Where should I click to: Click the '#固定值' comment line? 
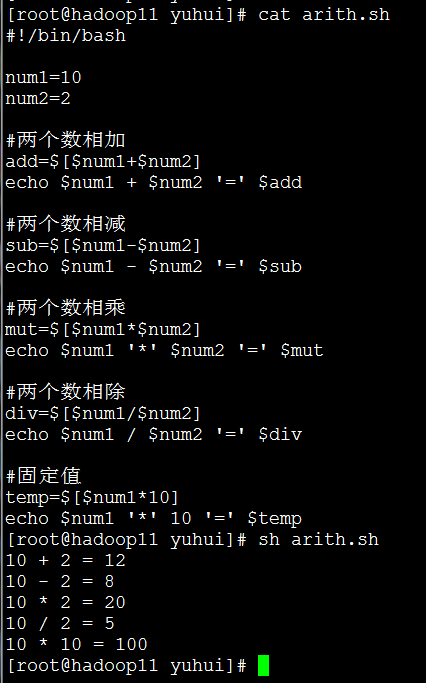point(44,476)
